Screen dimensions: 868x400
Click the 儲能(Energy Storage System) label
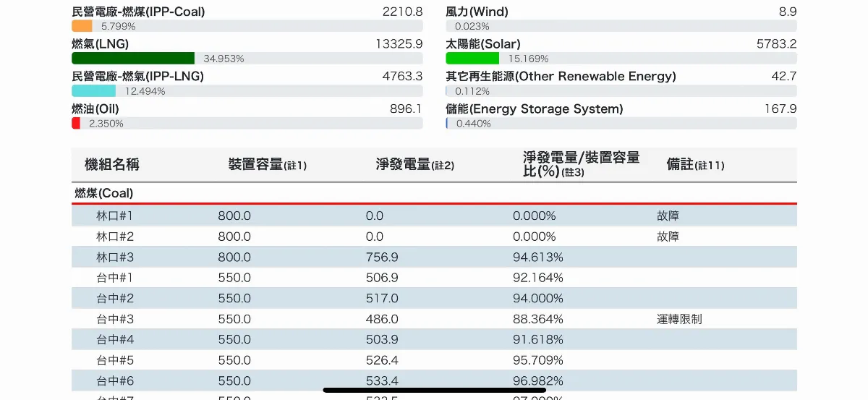coord(534,109)
